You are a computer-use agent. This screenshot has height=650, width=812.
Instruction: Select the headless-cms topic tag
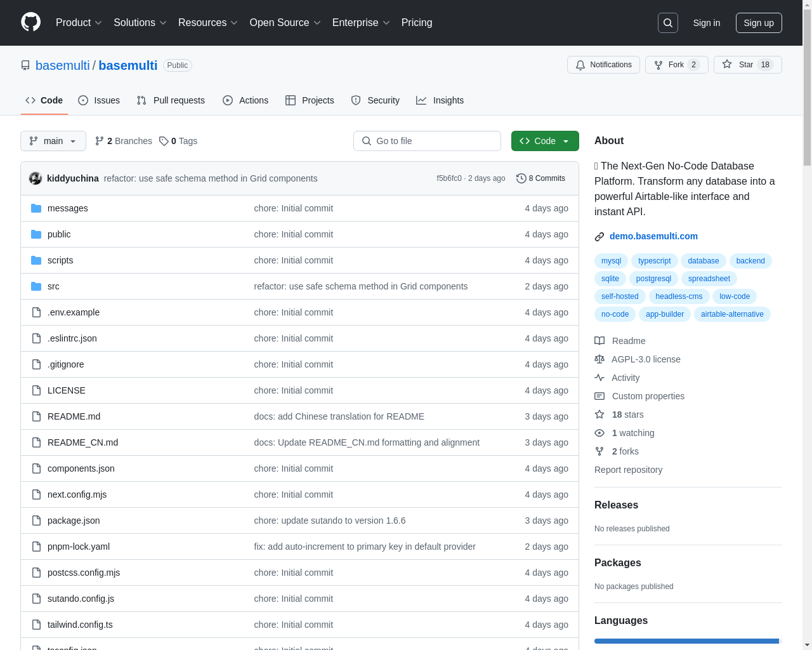679,296
